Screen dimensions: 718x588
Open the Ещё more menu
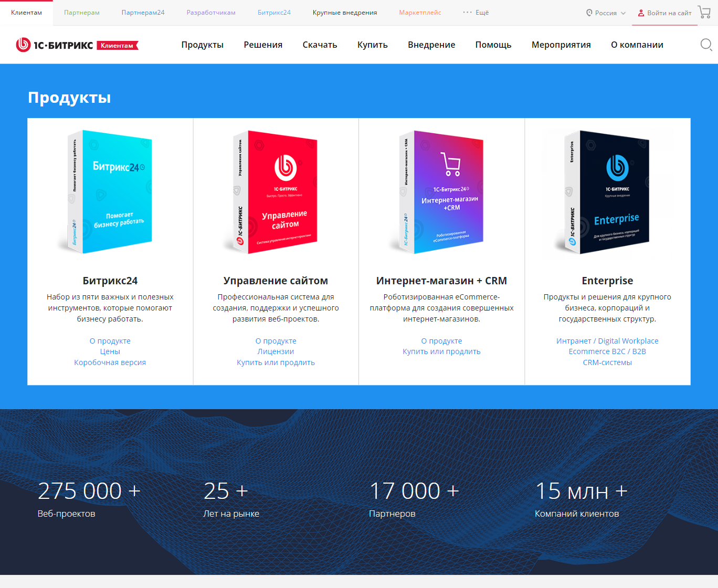(476, 13)
